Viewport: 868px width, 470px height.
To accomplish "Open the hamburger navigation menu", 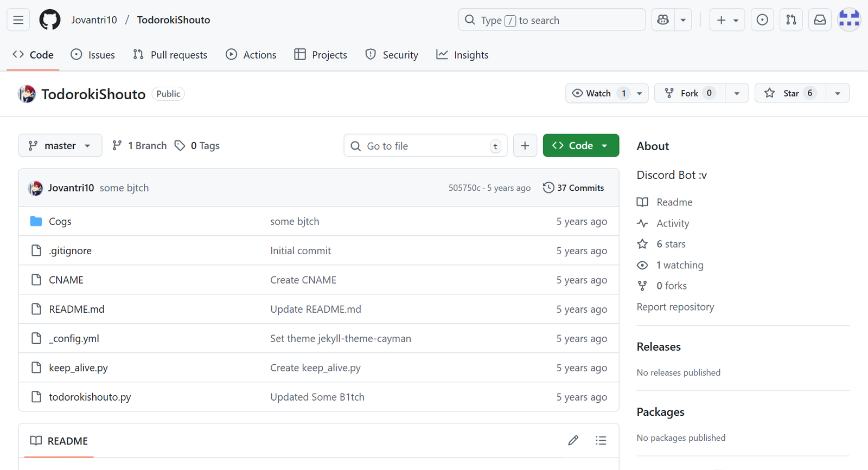I will [18, 20].
